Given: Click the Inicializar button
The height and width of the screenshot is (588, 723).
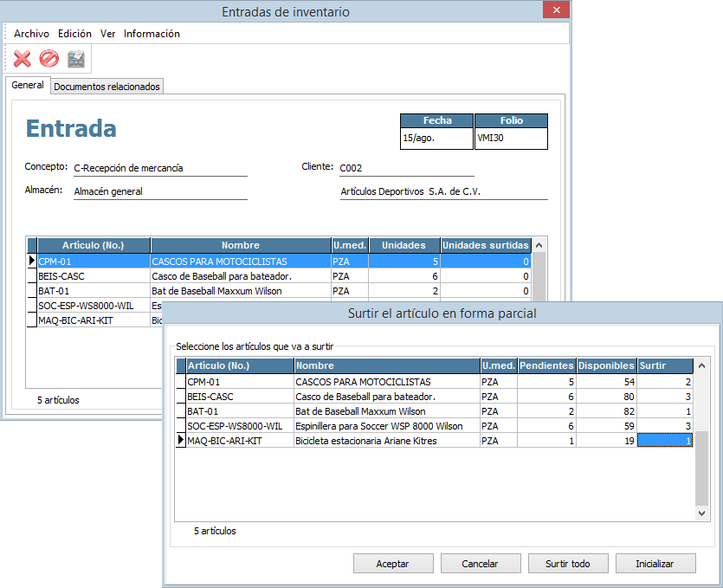Looking at the screenshot, I should (655, 564).
